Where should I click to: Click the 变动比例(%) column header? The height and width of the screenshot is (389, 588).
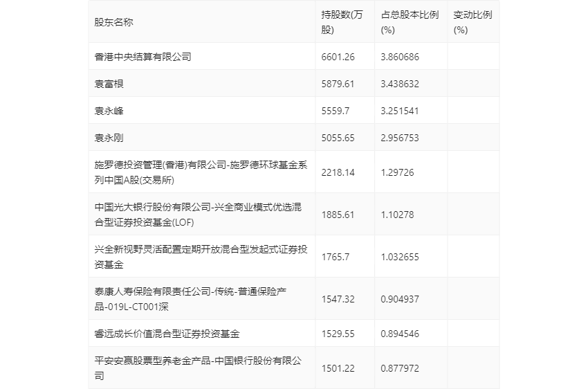(x=472, y=22)
